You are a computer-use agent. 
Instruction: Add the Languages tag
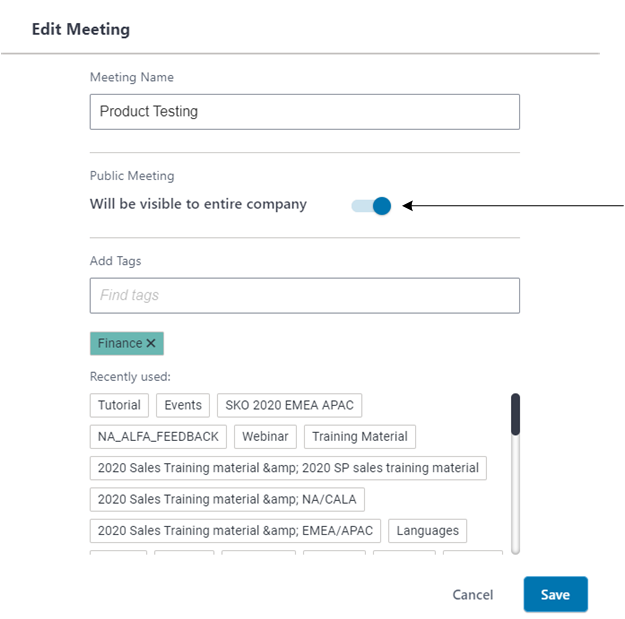click(427, 531)
